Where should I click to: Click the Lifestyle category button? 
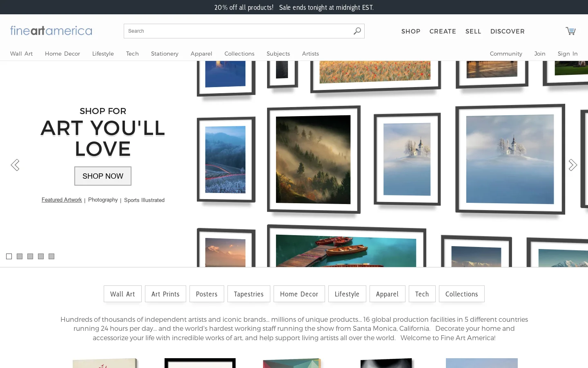point(347,294)
